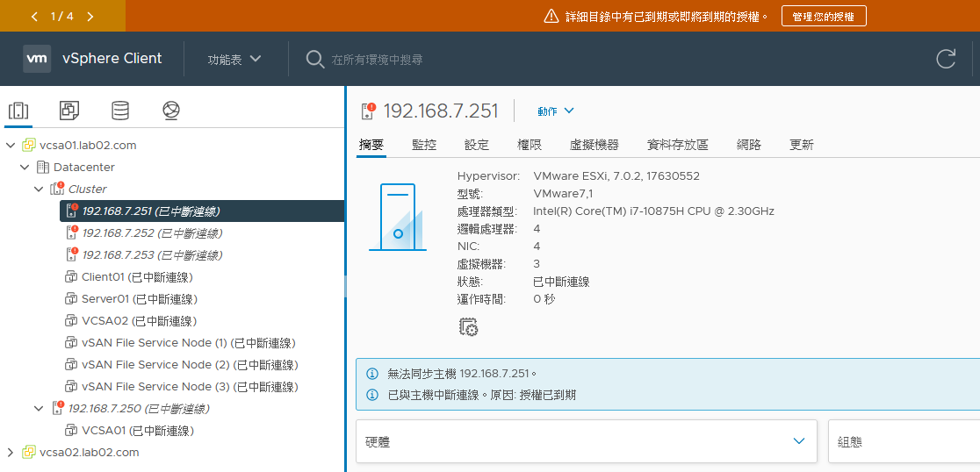Select host 192.168.7.251 in tree
Image resolution: width=980 pixels, height=472 pixels.
coord(202,211)
